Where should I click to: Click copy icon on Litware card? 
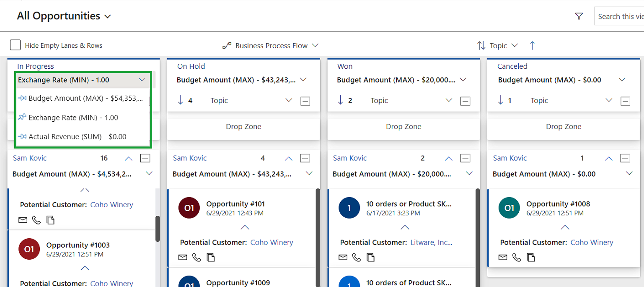click(x=370, y=257)
